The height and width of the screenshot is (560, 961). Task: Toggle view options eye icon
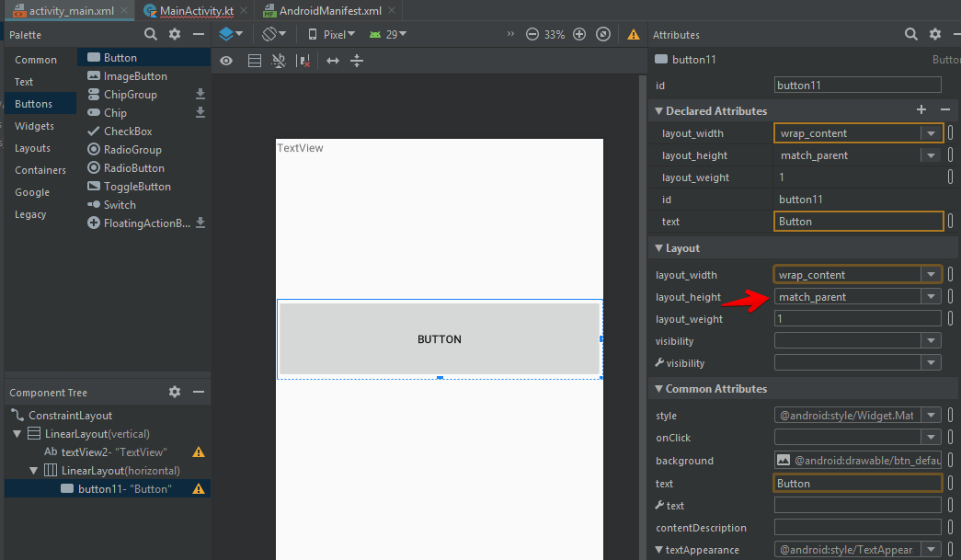click(x=226, y=61)
